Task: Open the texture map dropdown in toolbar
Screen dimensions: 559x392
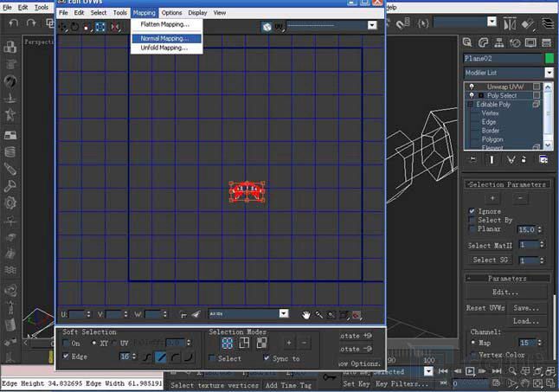Action: point(372,26)
